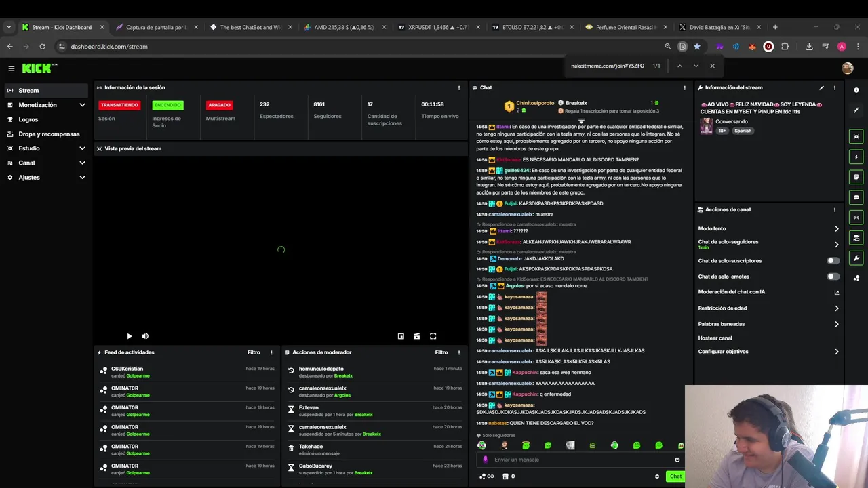This screenshot has width=868, height=488.
Task: Toggle the channel actions widget in sidebar
Action: pyautogui.click(x=856, y=238)
